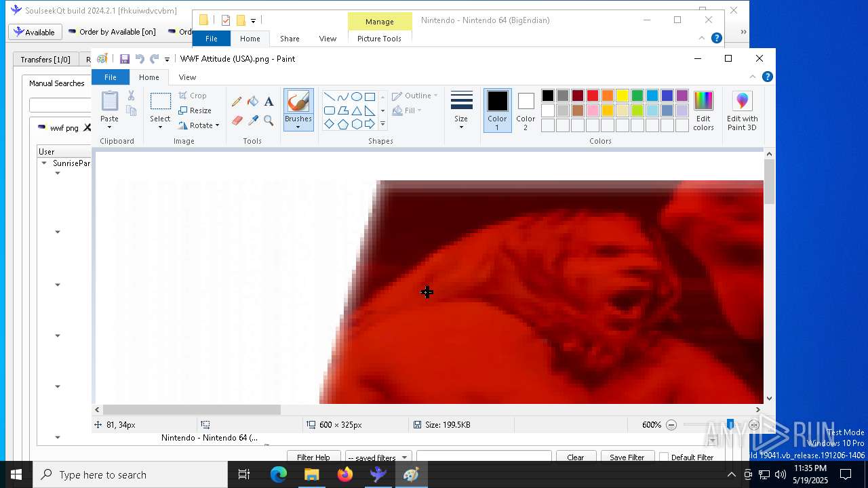Screen dimensions: 868x488
Task: Click Paint horizontal scrollbar thumb
Action: coord(192,409)
